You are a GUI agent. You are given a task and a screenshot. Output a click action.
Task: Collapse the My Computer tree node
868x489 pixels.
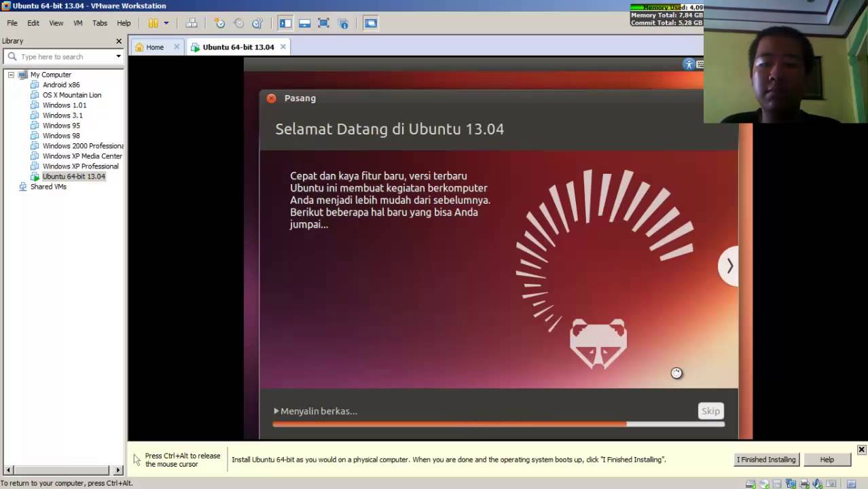pyautogui.click(x=11, y=75)
